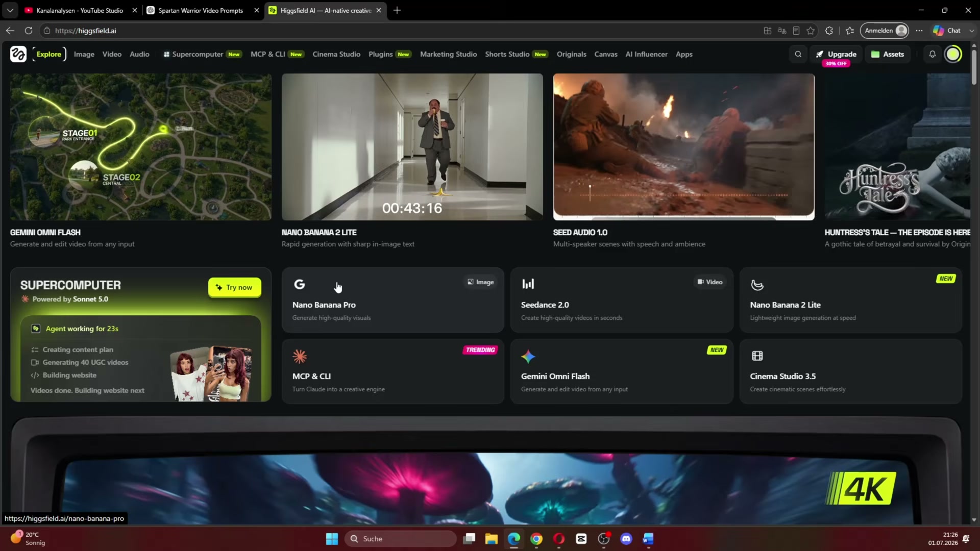Reload the page with the refresh icon
The height and width of the screenshot is (551, 980).
pyautogui.click(x=29, y=31)
